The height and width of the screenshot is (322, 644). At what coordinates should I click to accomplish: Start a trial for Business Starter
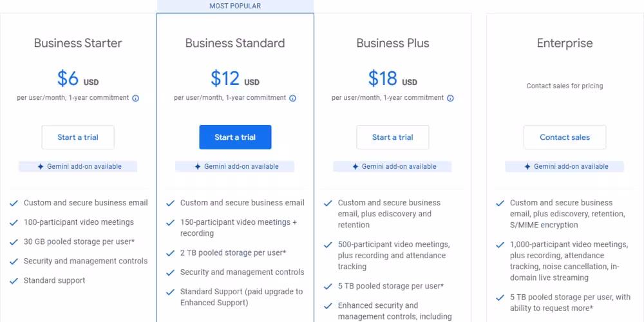[x=78, y=137]
